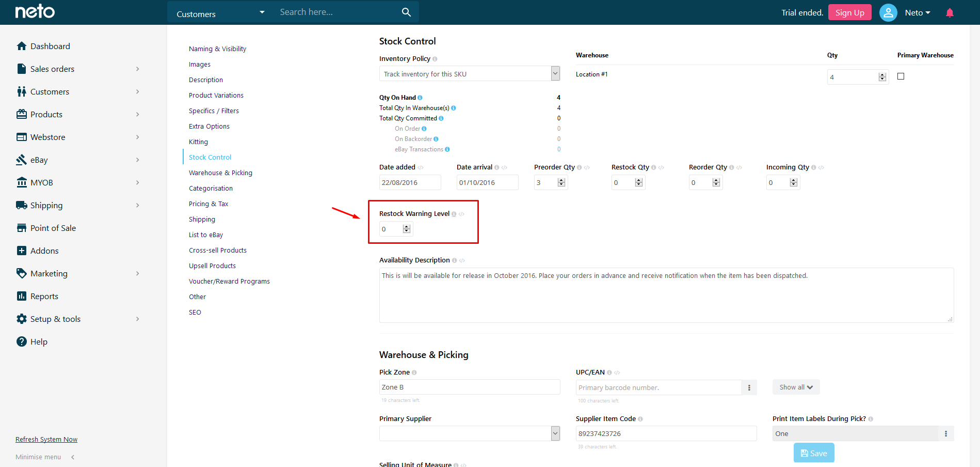Check the Primary Warehouse checkbox for Location #1
This screenshot has height=467, width=980.
click(x=901, y=76)
